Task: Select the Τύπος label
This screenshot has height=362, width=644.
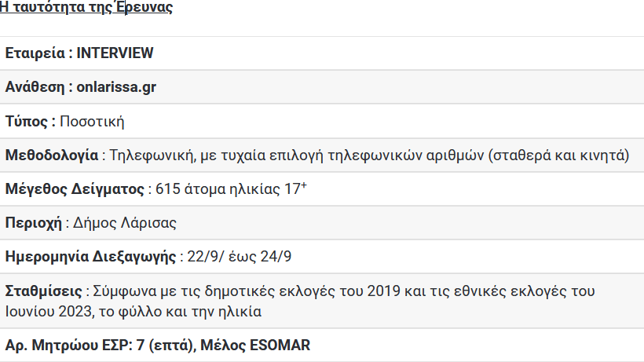Action: (26, 122)
